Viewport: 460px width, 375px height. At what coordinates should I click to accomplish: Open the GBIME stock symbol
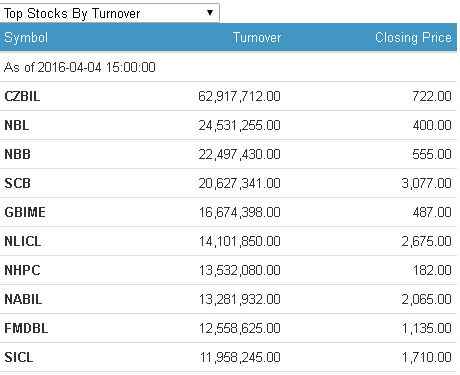point(25,212)
